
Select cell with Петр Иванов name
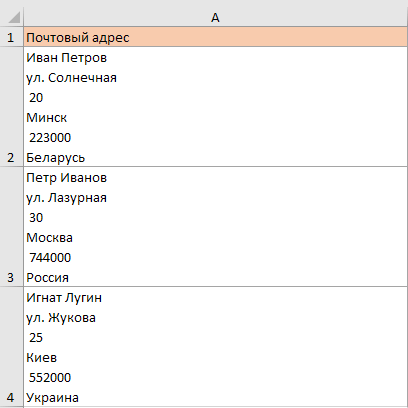tap(215, 227)
